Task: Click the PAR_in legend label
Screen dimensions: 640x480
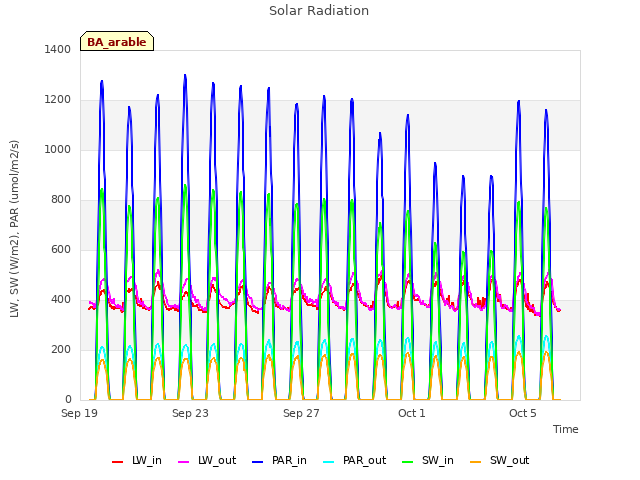Action: click(x=289, y=461)
